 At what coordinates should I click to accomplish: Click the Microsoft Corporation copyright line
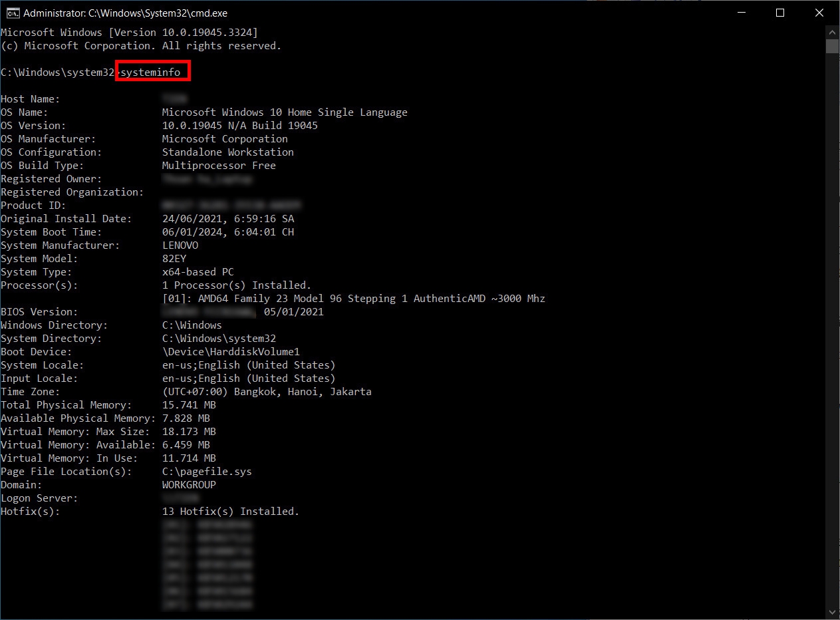[141, 46]
